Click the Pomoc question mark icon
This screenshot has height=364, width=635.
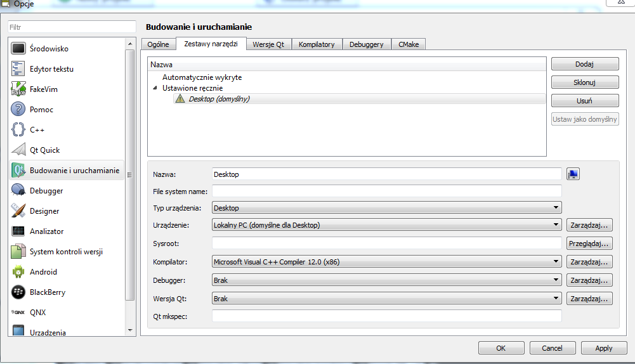(18, 109)
